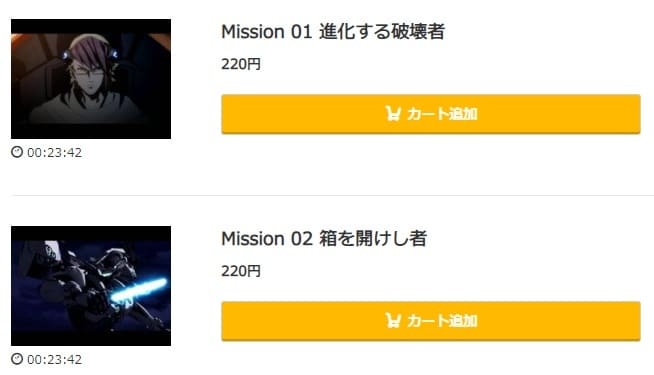Click the cart icon in Mission 01's button
The height and width of the screenshot is (375, 654).
click(393, 113)
